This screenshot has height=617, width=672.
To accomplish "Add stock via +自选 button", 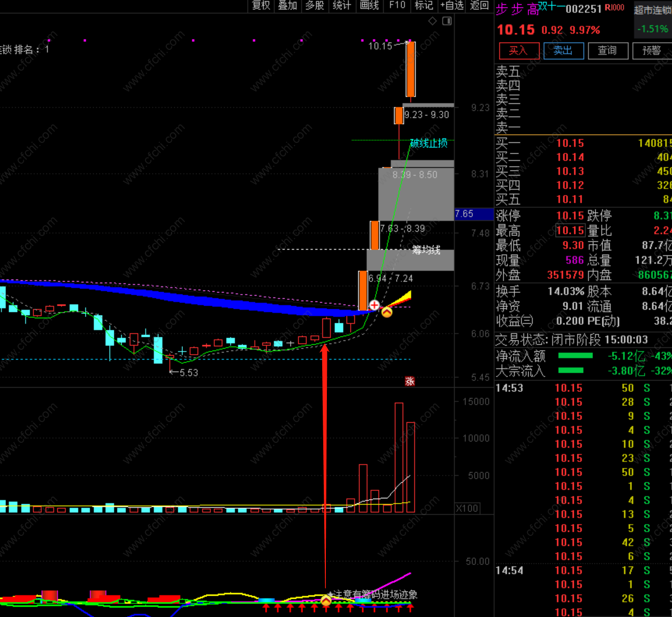I will [x=451, y=5].
